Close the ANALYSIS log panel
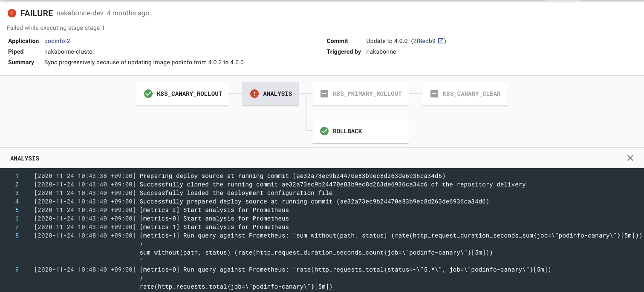 [x=630, y=158]
